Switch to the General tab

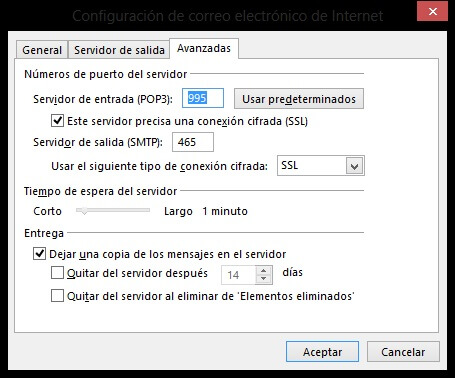(x=42, y=50)
